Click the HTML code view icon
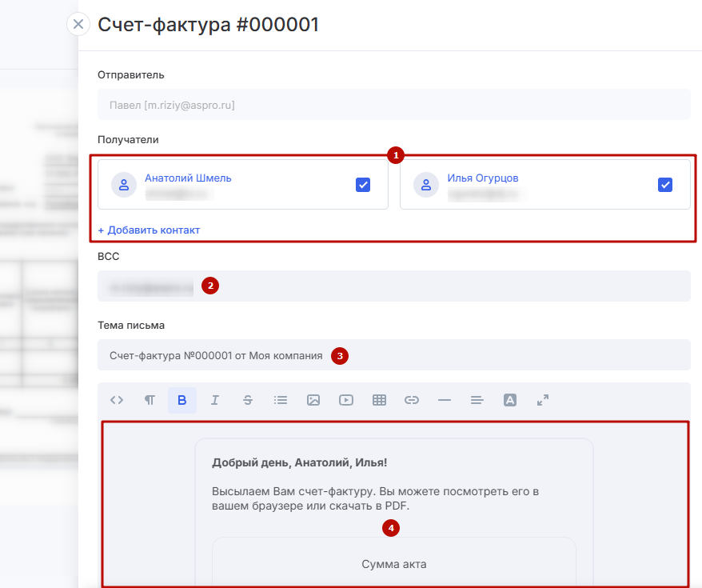The width and height of the screenshot is (702, 588). point(117,400)
